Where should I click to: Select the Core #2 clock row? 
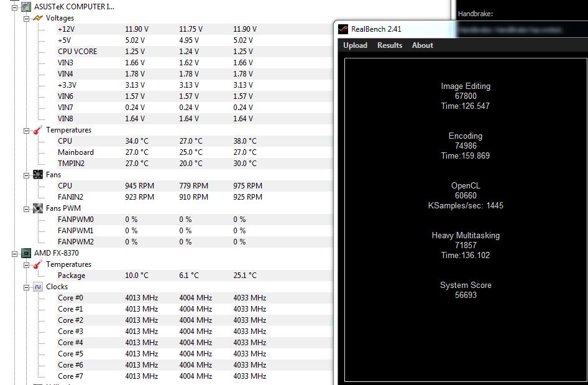195,320
